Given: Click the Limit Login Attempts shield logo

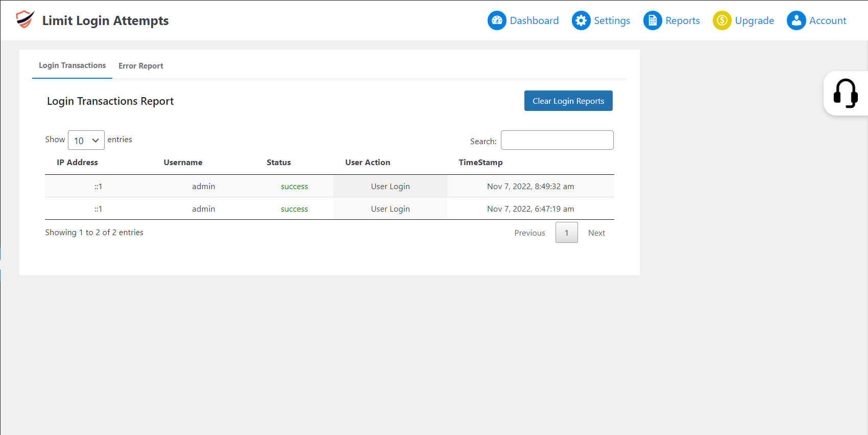Looking at the screenshot, I should click(x=25, y=19).
